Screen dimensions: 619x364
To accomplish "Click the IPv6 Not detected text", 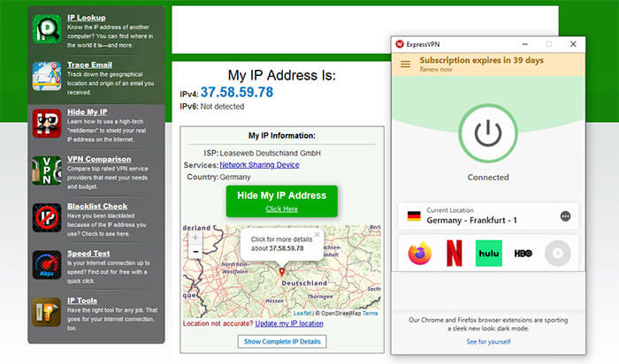I will (x=212, y=107).
